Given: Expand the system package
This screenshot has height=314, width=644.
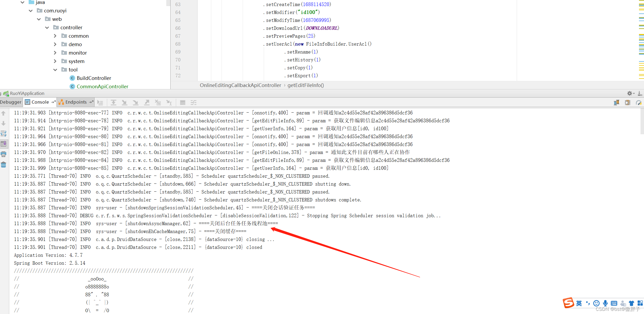Looking at the screenshot, I should click(x=55, y=61).
